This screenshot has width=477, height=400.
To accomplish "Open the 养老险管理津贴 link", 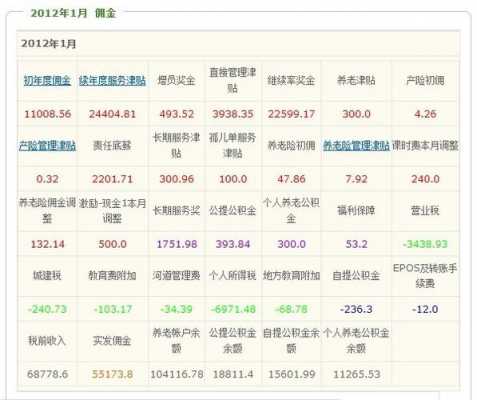I will (x=356, y=146).
